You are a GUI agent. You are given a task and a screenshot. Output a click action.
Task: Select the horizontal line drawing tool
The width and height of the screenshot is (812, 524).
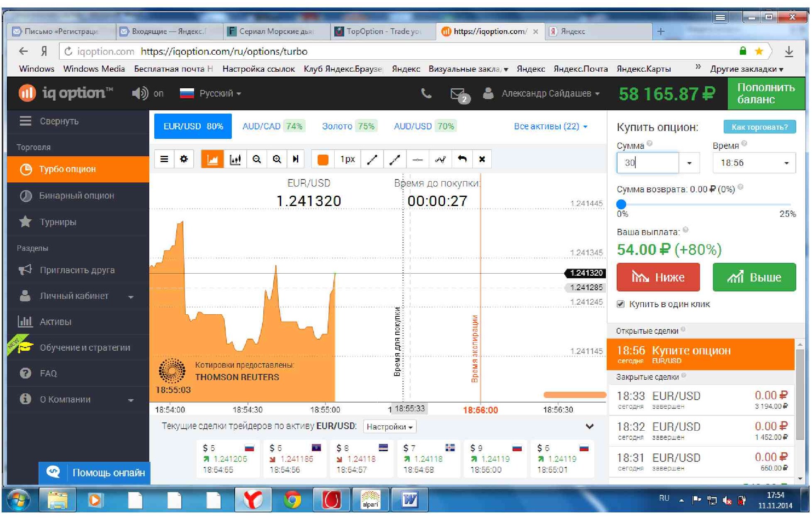point(417,159)
